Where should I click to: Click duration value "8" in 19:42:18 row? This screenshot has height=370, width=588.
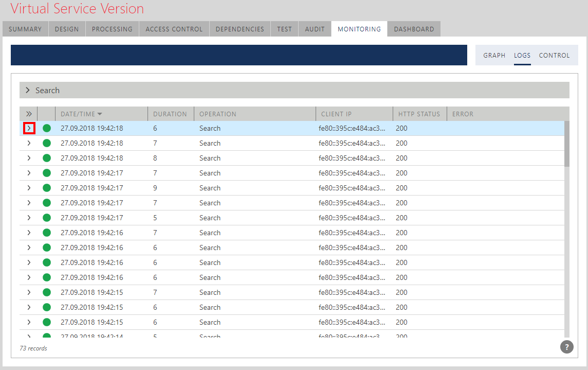155,158
